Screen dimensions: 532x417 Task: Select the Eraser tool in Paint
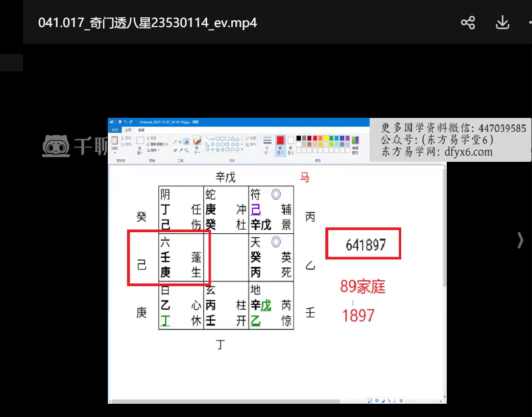click(x=175, y=150)
